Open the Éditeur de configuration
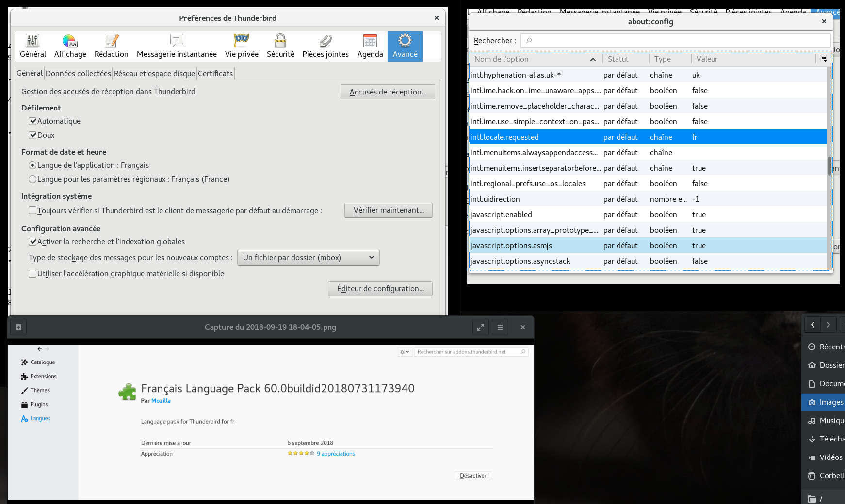 pos(380,289)
